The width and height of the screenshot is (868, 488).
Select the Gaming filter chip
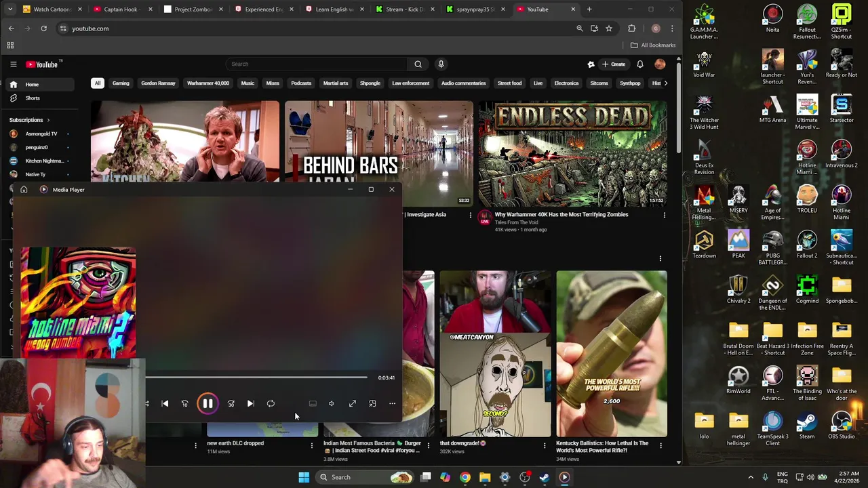coord(121,83)
